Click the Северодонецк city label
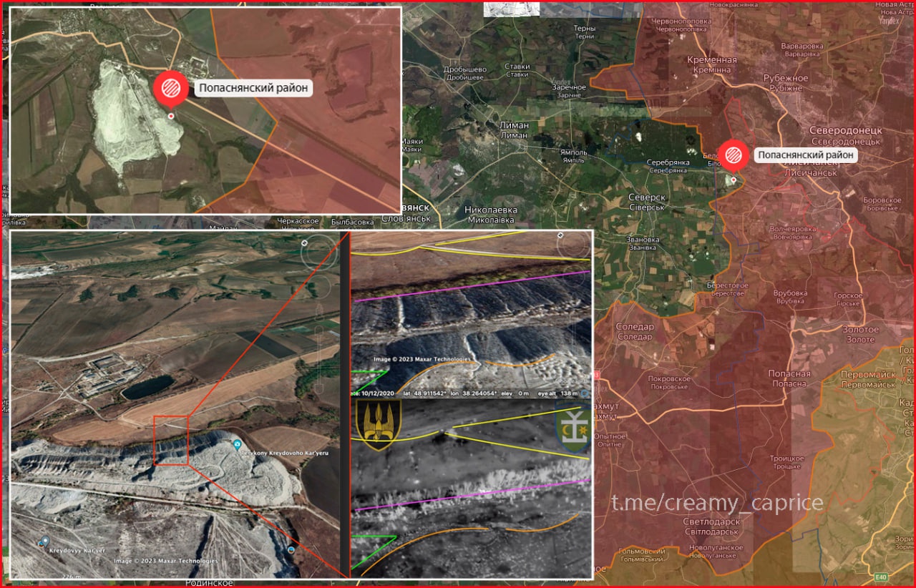 point(845,130)
